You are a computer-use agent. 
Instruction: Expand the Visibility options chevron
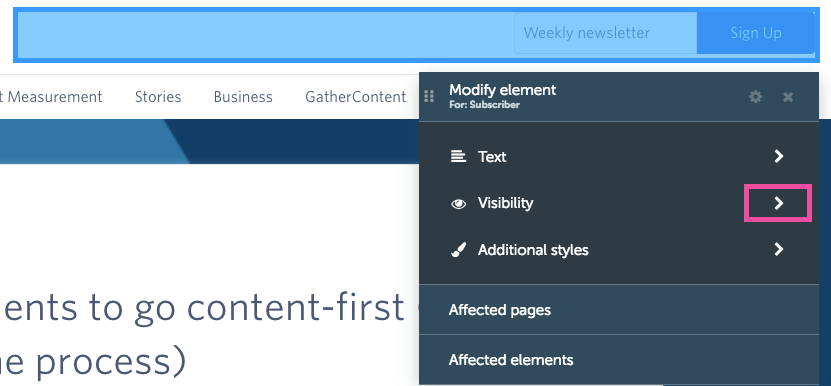coord(779,203)
